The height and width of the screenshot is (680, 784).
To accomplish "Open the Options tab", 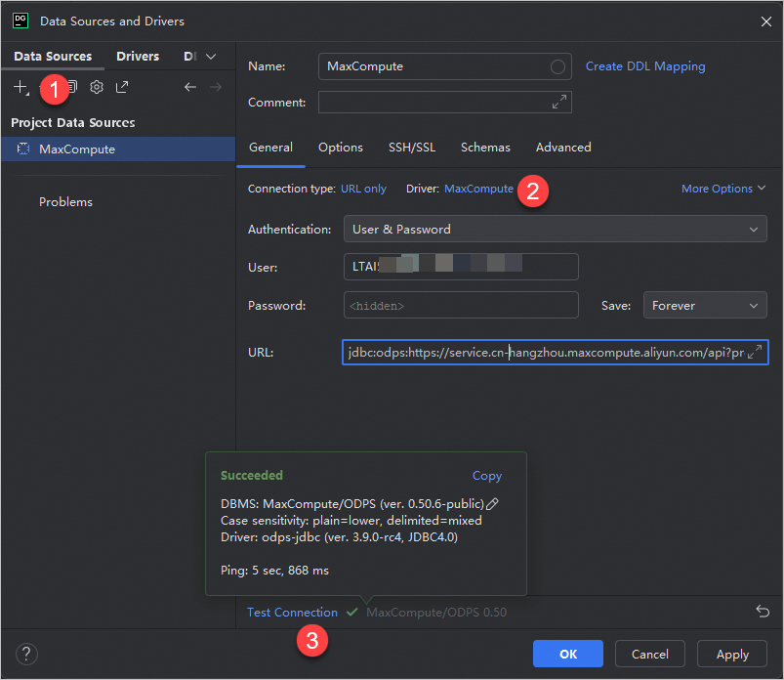I will click(341, 148).
